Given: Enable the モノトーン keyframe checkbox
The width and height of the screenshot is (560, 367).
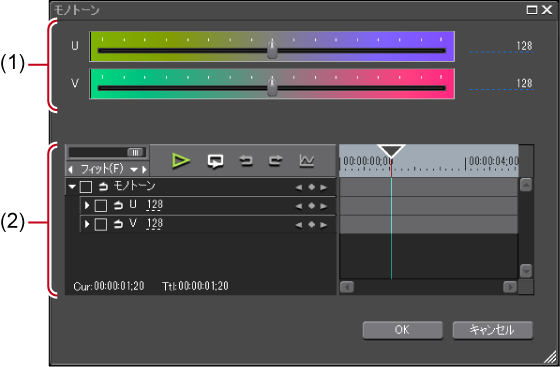Looking at the screenshot, I should coord(86,187).
